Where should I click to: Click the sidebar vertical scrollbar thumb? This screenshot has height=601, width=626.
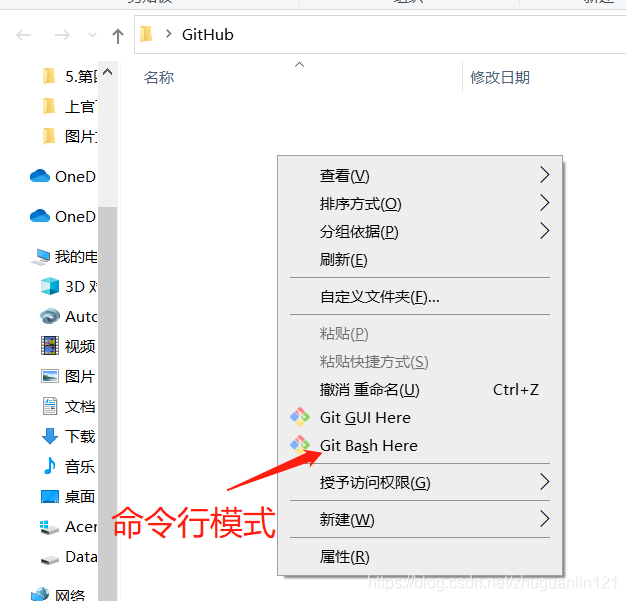(x=107, y=403)
